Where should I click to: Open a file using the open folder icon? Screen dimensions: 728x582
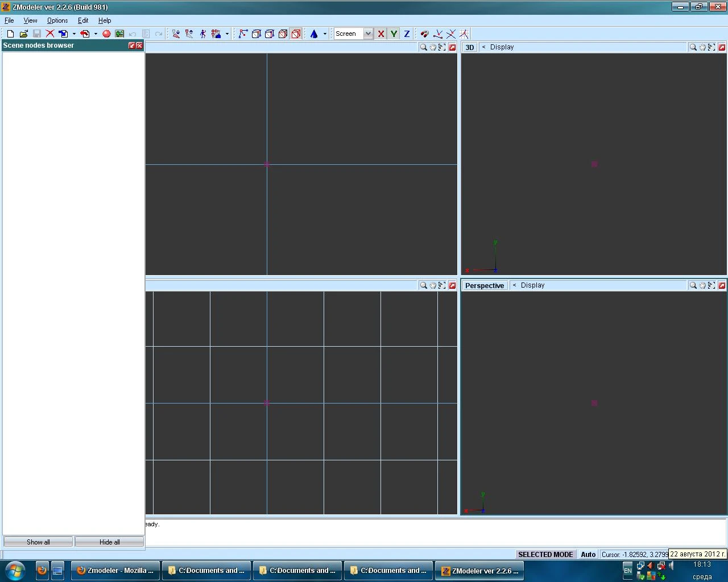[x=24, y=34]
